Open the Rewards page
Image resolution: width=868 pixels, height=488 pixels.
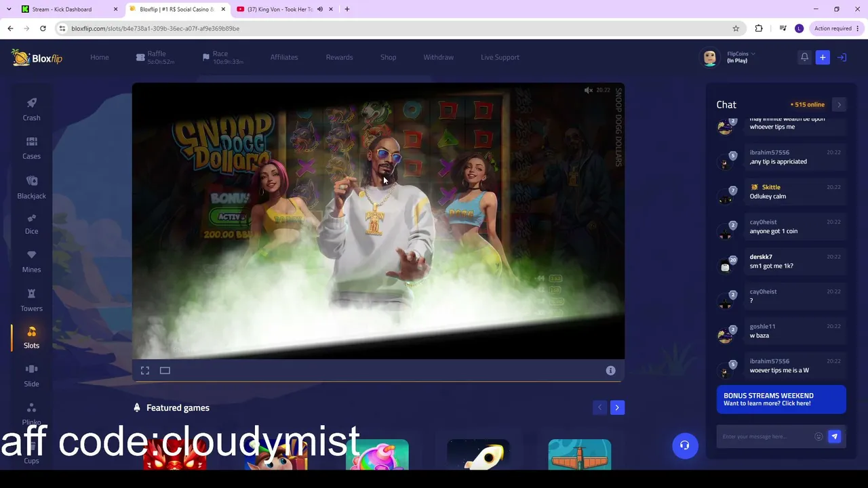pos(339,58)
